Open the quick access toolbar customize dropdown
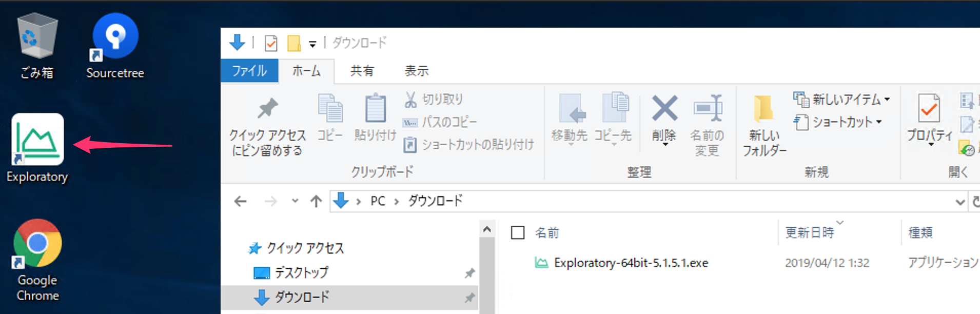980x314 pixels. pyautogui.click(x=312, y=44)
